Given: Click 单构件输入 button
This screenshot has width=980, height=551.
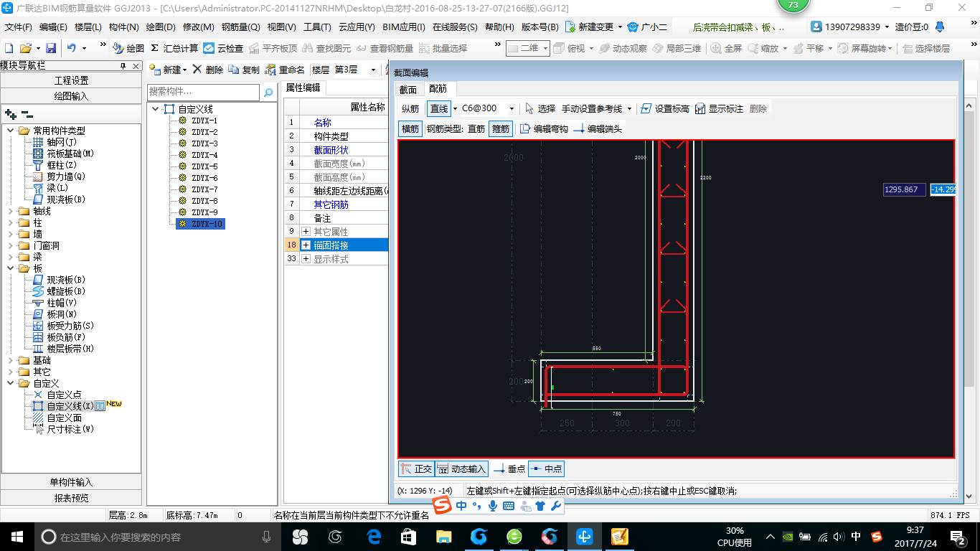Looking at the screenshot, I should pyautogui.click(x=72, y=482).
